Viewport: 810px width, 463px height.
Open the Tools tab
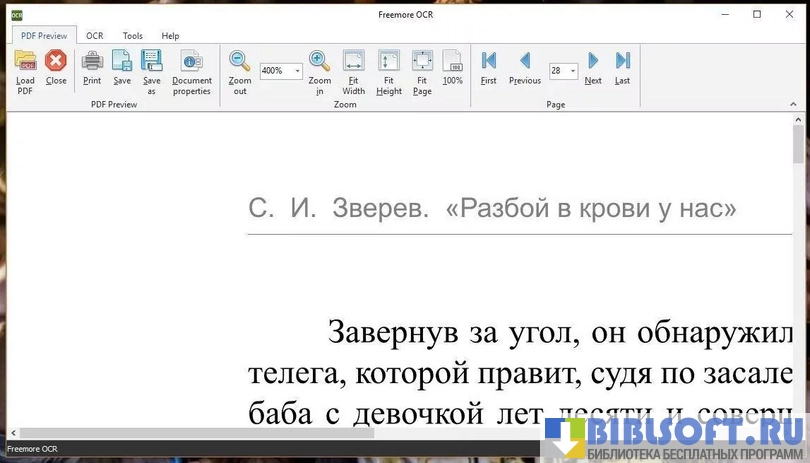(133, 36)
